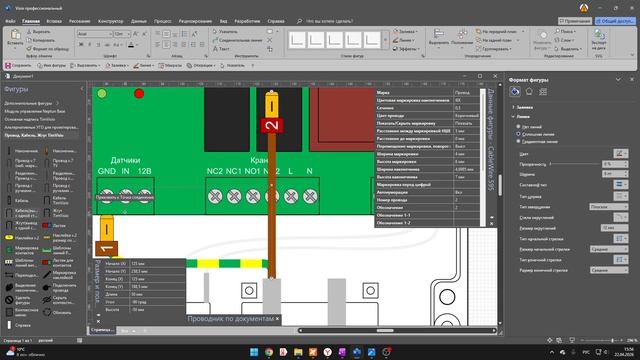Open the font name dropdown
Screen dimensions: 640x360
pyautogui.click(x=95, y=34)
